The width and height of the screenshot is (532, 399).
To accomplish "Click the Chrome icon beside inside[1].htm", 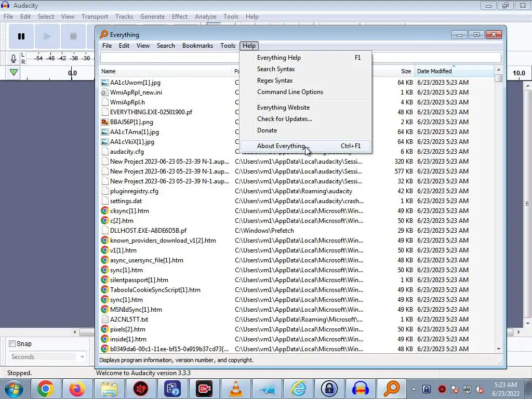I will (105, 339).
